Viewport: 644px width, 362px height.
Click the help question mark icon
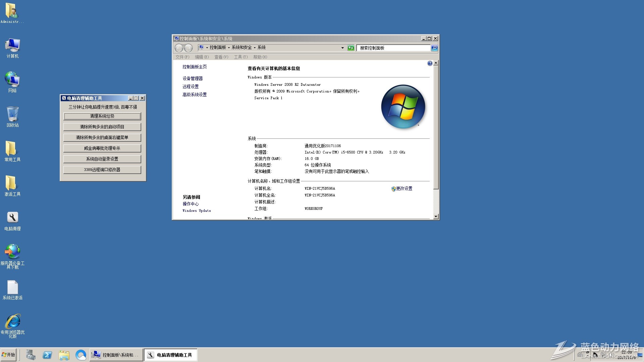(430, 63)
